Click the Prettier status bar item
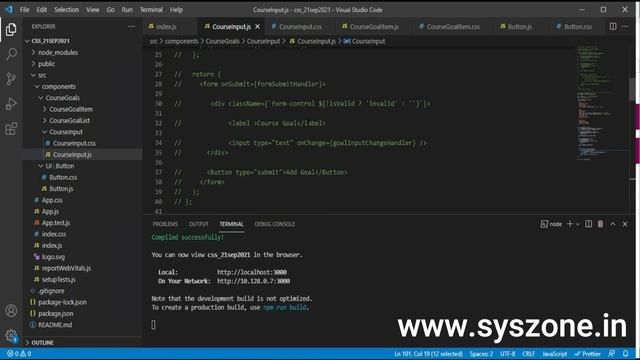This screenshot has height=360, width=640. pos(587,353)
